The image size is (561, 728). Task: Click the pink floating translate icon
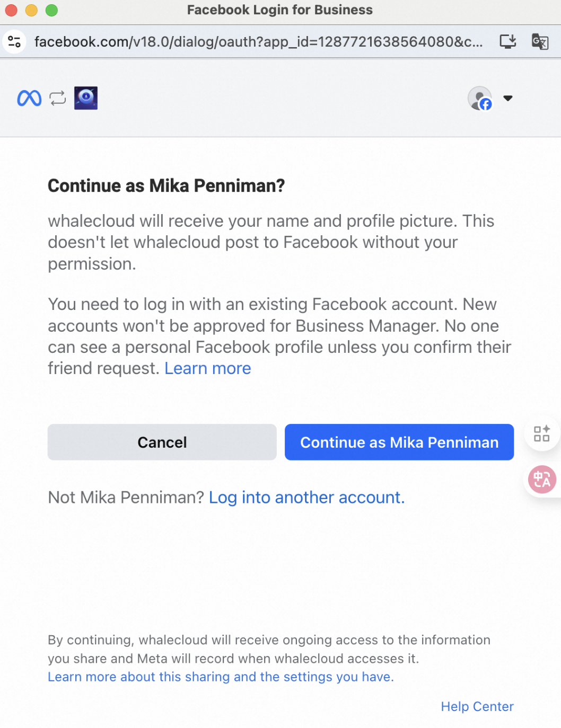coord(542,480)
